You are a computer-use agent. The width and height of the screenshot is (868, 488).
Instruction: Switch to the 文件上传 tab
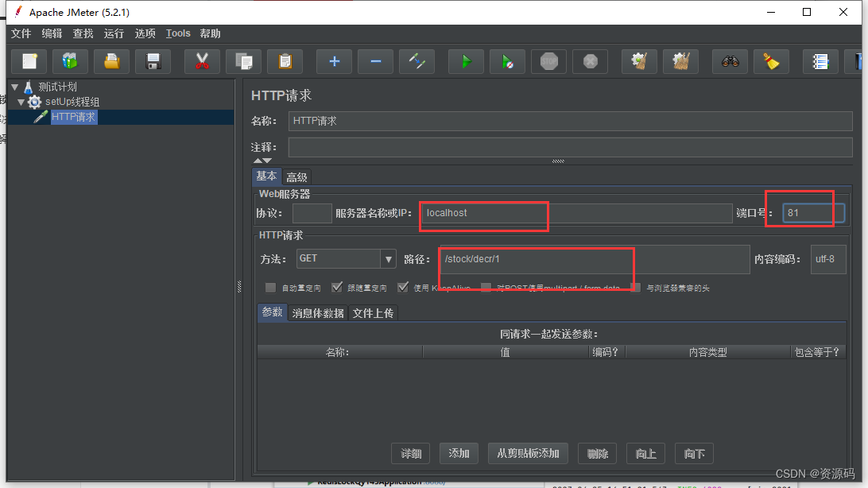(373, 313)
